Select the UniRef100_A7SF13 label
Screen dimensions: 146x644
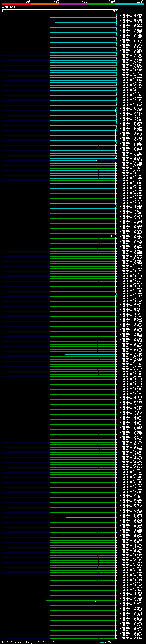131,605
